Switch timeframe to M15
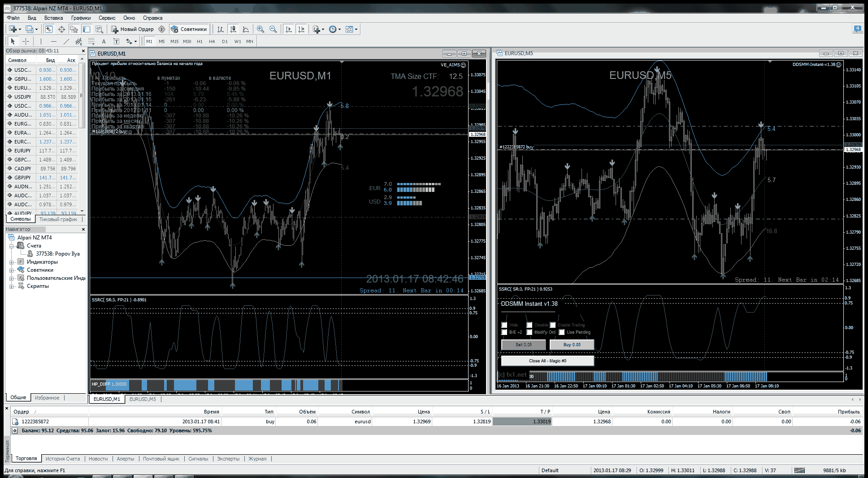The image size is (868, 478). tap(174, 41)
